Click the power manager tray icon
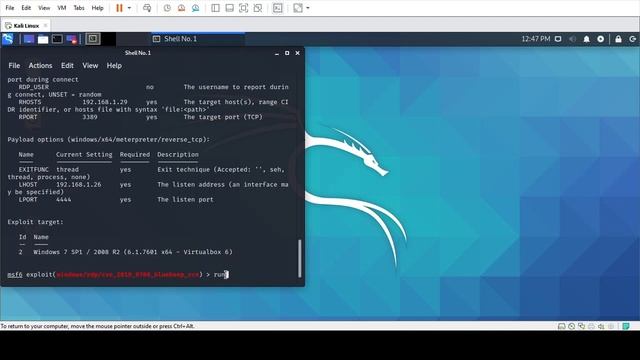Image resolution: width=640 pixels, height=360 pixels. pos(600,39)
